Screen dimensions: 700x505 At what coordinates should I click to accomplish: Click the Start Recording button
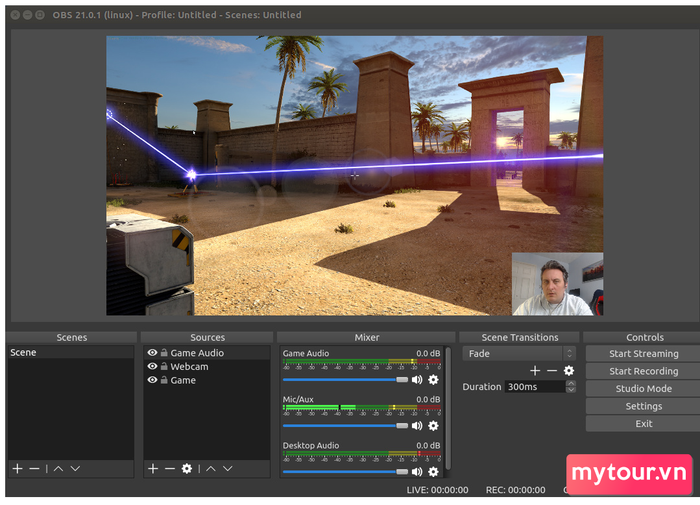[x=643, y=371]
